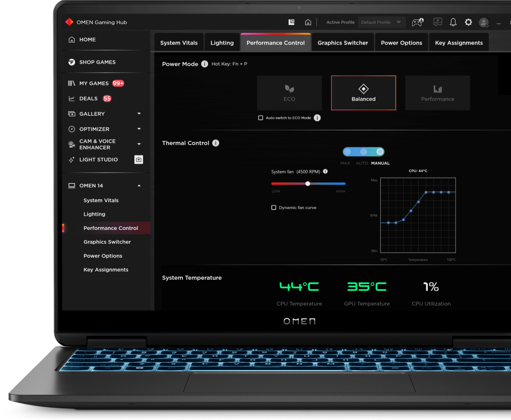Enable Auto-switch to ECO Mode checkbox
The height and width of the screenshot is (420, 511).
pyautogui.click(x=261, y=118)
